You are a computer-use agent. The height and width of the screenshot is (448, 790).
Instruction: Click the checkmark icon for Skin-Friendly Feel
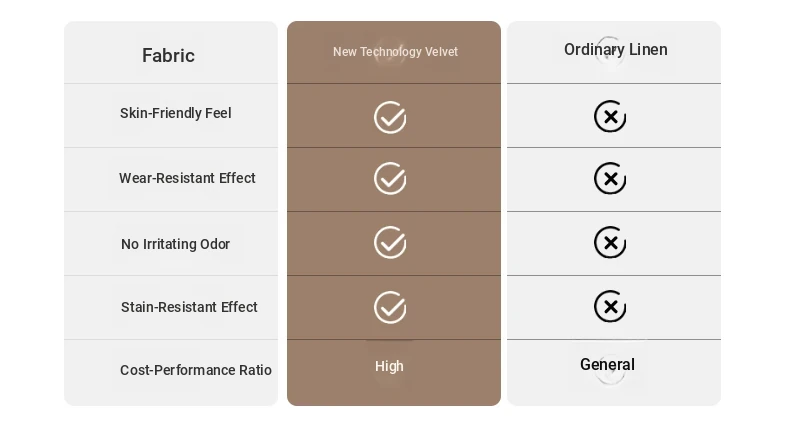pos(390,117)
